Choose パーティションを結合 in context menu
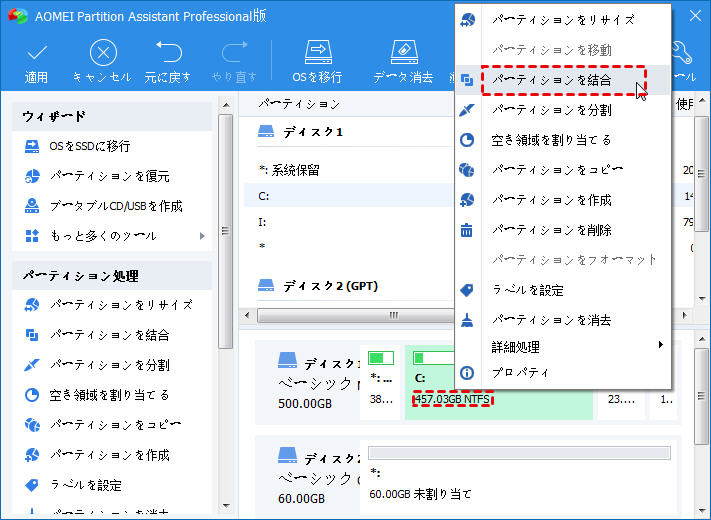The height and width of the screenshot is (520, 711). (x=563, y=80)
